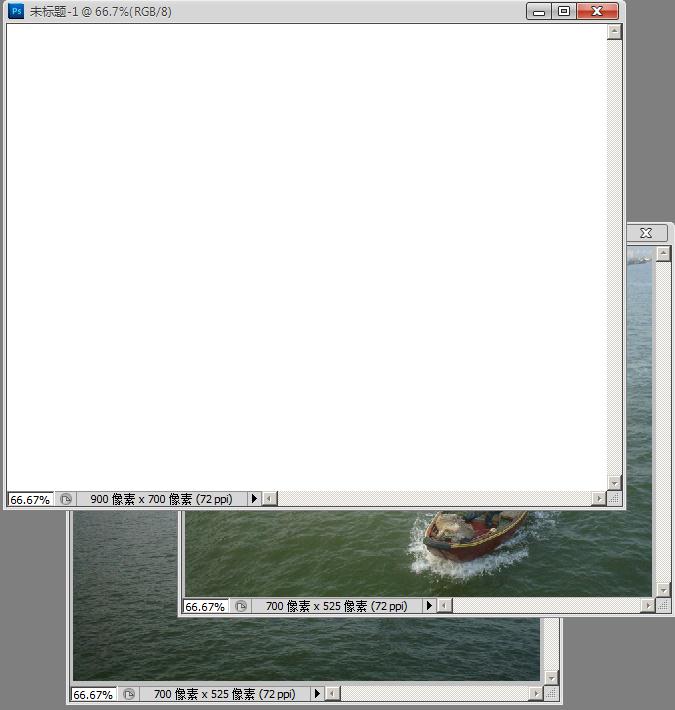Click the up scroll arrow in the boat image window
This screenshot has height=710, width=675.
[663, 254]
